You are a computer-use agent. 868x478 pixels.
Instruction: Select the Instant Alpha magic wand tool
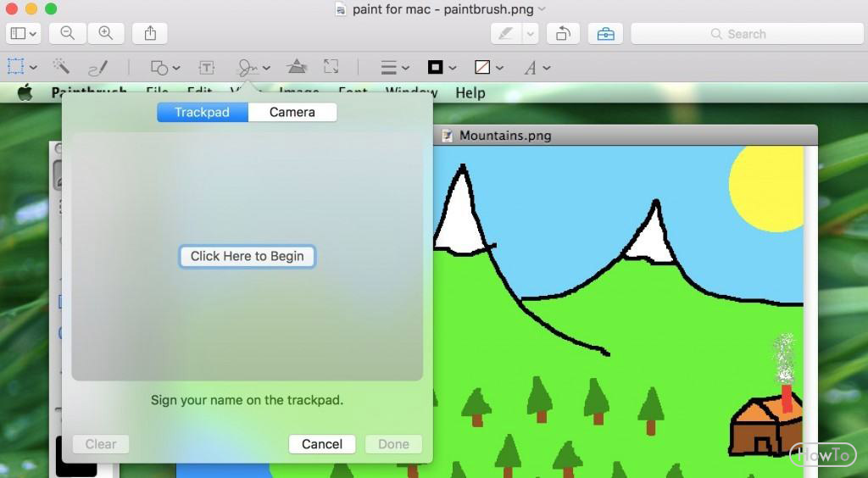coord(61,67)
